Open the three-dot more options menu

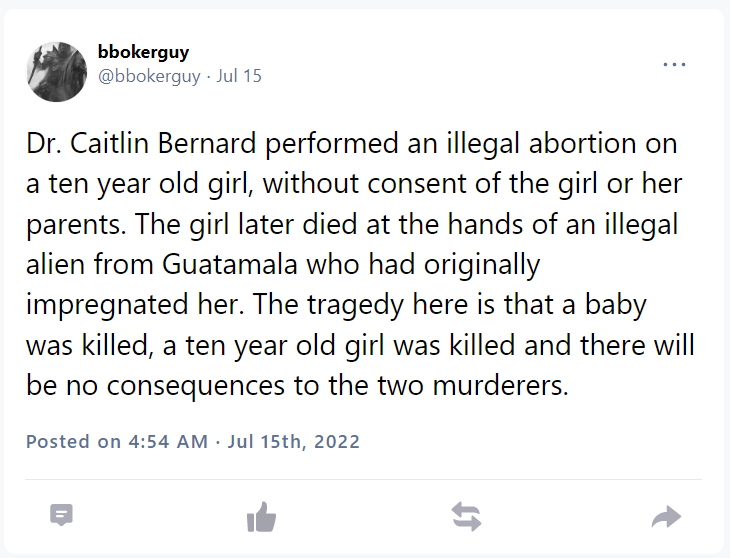click(x=675, y=65)
